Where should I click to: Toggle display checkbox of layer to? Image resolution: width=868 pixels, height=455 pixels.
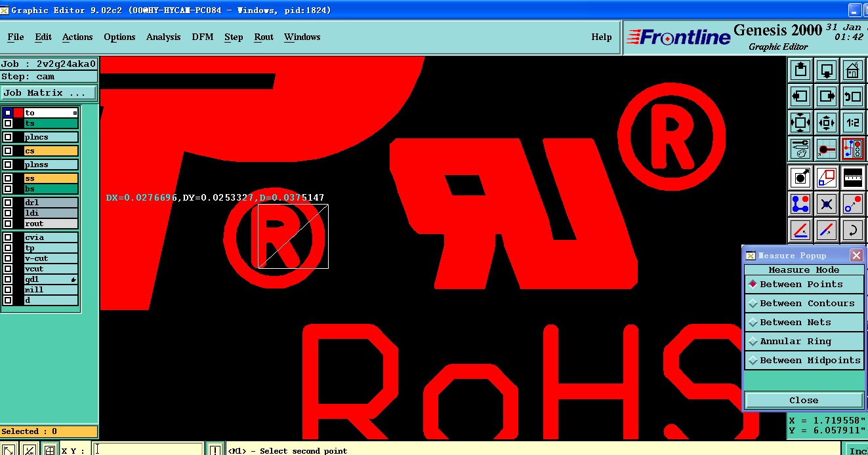7,113
